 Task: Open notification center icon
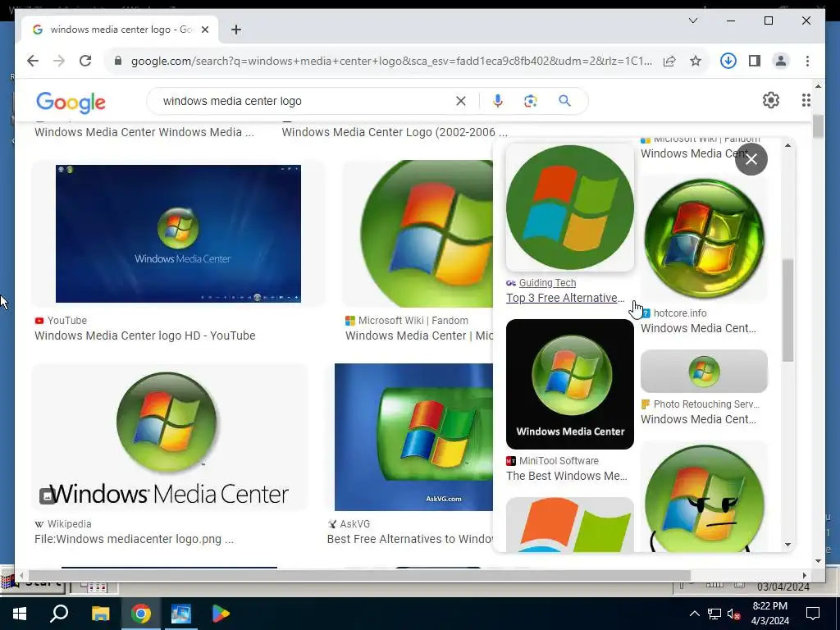click(813, 614)
